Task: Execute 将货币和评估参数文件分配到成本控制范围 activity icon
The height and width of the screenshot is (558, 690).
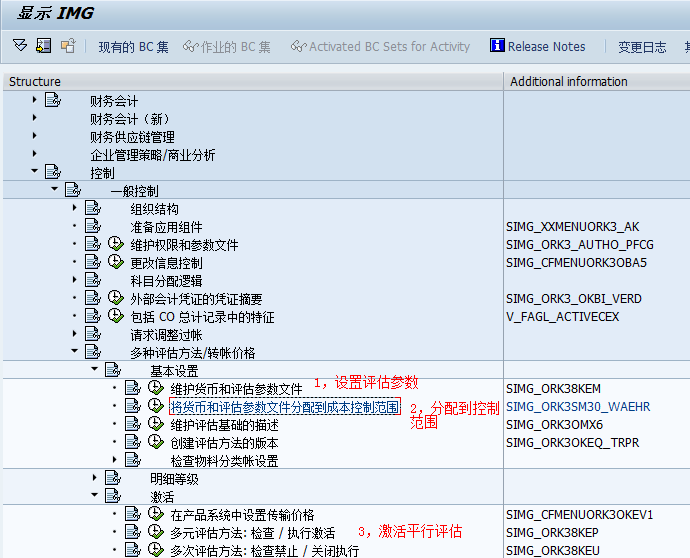Action: click(x=156, y=406)
